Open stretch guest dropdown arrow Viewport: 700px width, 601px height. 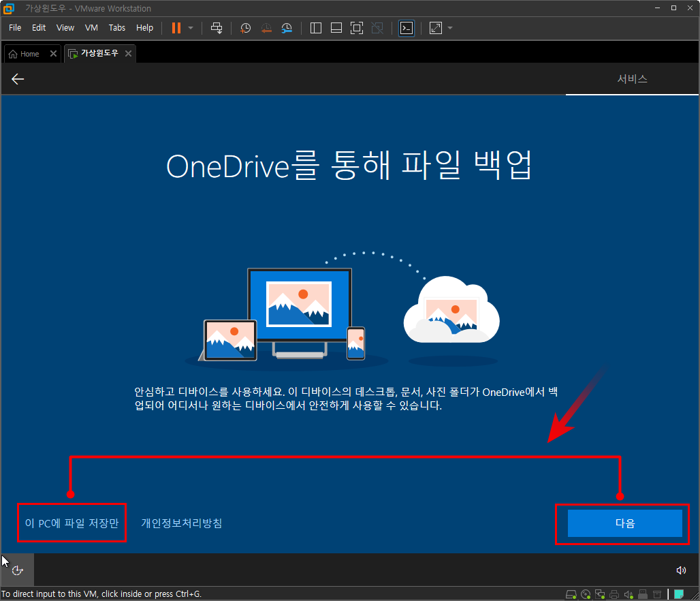tap(450, 28)
